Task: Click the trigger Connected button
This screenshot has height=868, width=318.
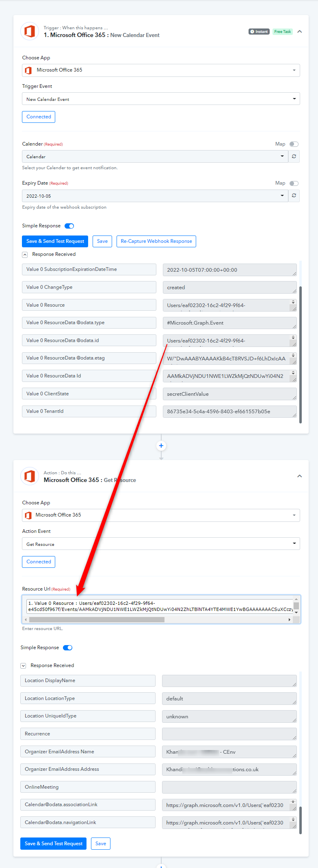Action: [x=39, y=117]
